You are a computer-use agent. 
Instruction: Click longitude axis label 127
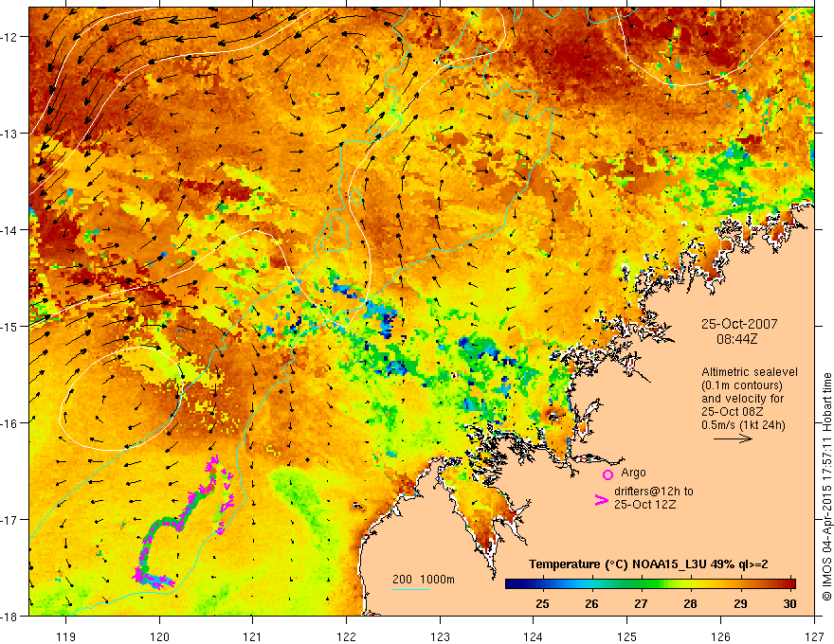pos(814,637)
